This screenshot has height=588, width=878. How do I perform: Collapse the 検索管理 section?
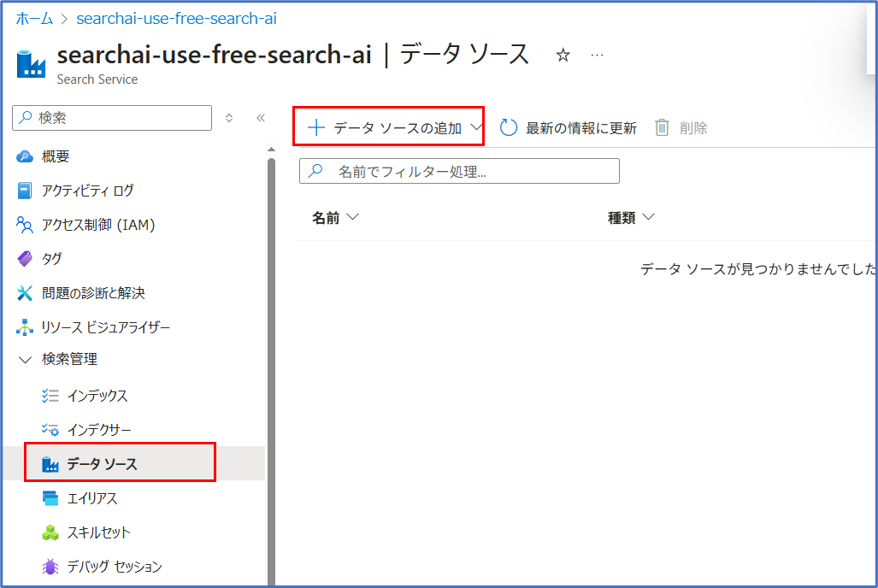25,360
